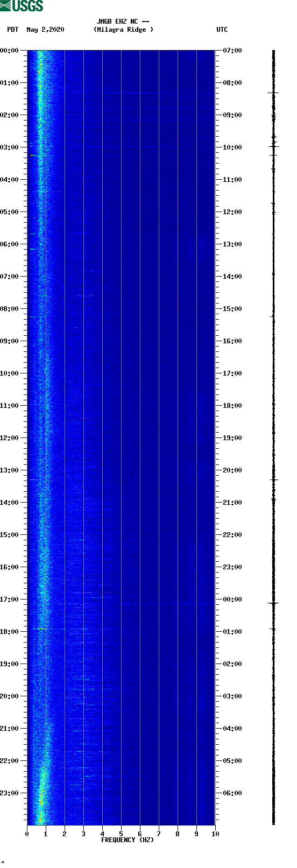Click the 12:00 PDT time label
297x868 pixels.
(9, 438)
